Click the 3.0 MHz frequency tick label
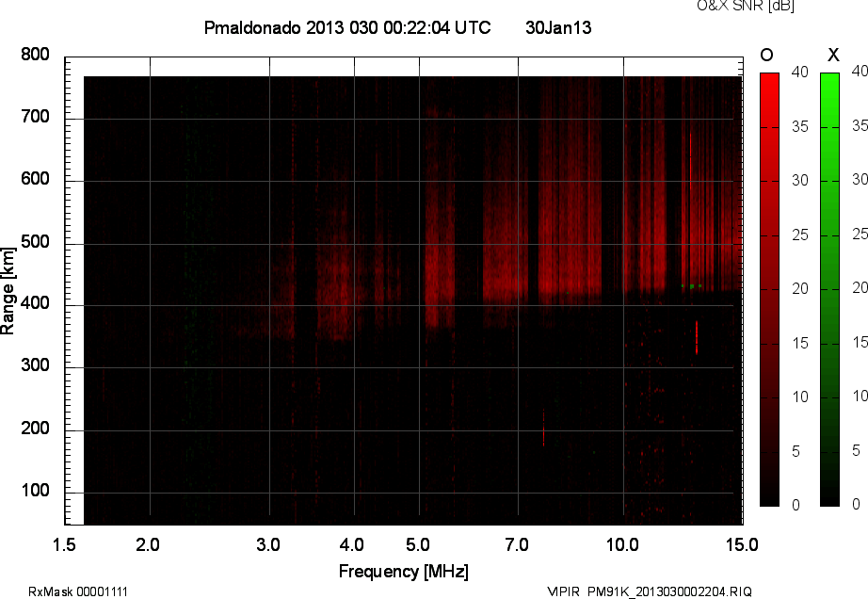Image resolution: width=868 pixels, height=599 pixels. (269, 544)
